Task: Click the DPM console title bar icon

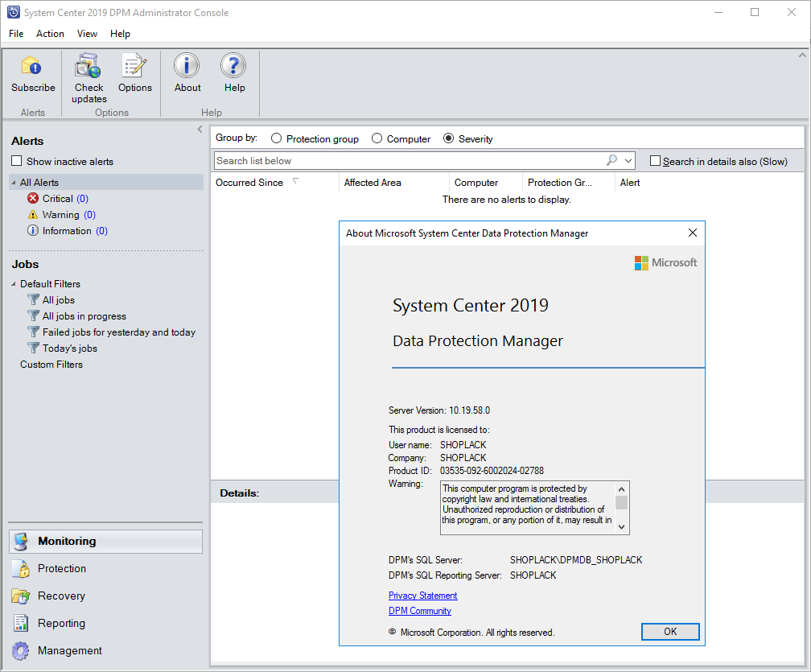Action: pyautogui.click(x=14, y=12)
